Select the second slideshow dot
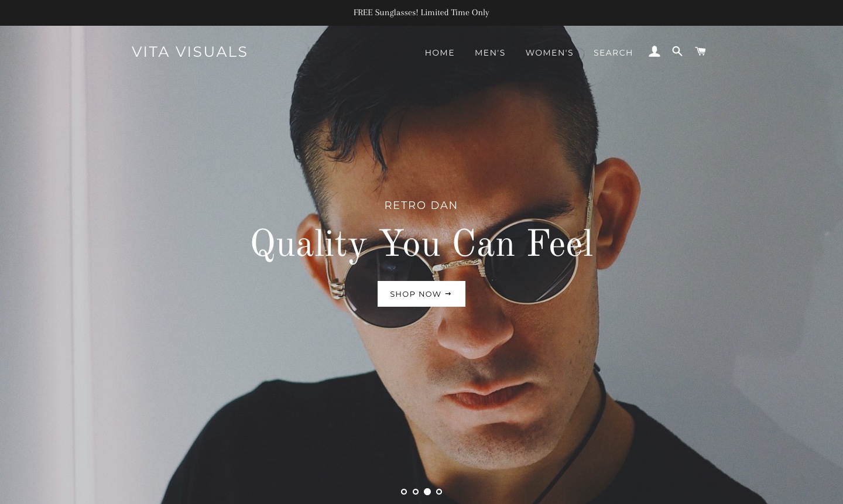Viewport: 843px width, 504px height. (416, 492)
